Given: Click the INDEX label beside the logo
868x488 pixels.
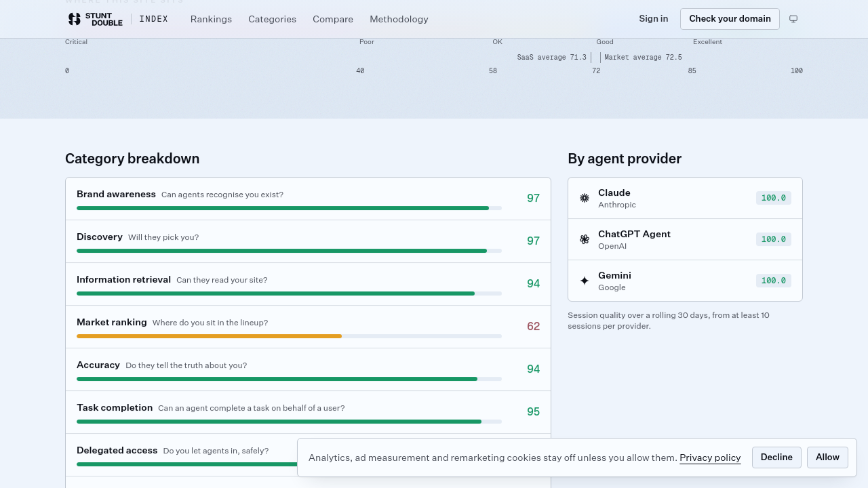Looking at the screenshot, I should coord(153,19).
